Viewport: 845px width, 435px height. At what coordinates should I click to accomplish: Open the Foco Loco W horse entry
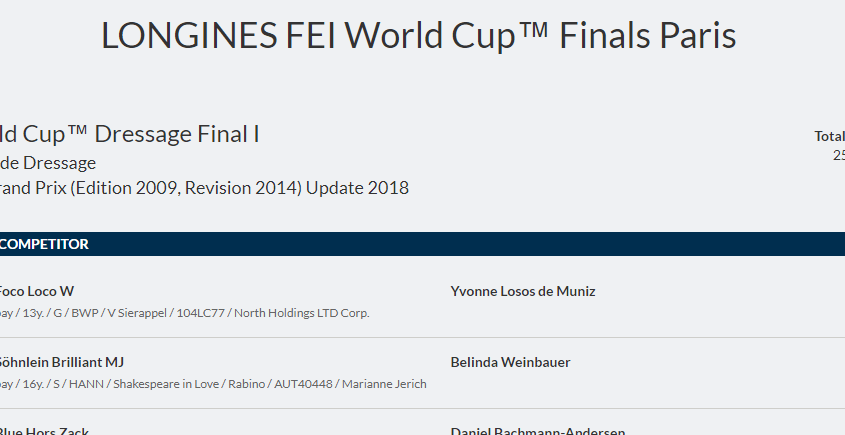click(37, 291)
